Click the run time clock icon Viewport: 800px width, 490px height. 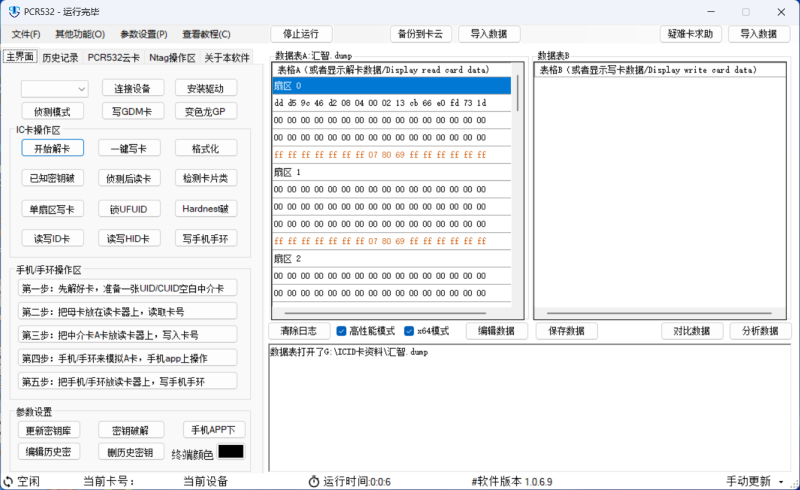[314, 481]
